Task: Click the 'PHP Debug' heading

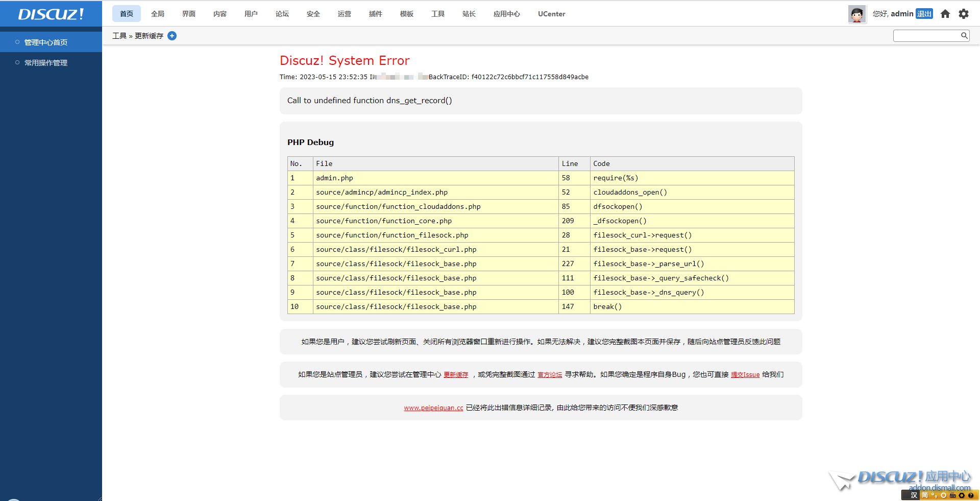Action: 310,142
